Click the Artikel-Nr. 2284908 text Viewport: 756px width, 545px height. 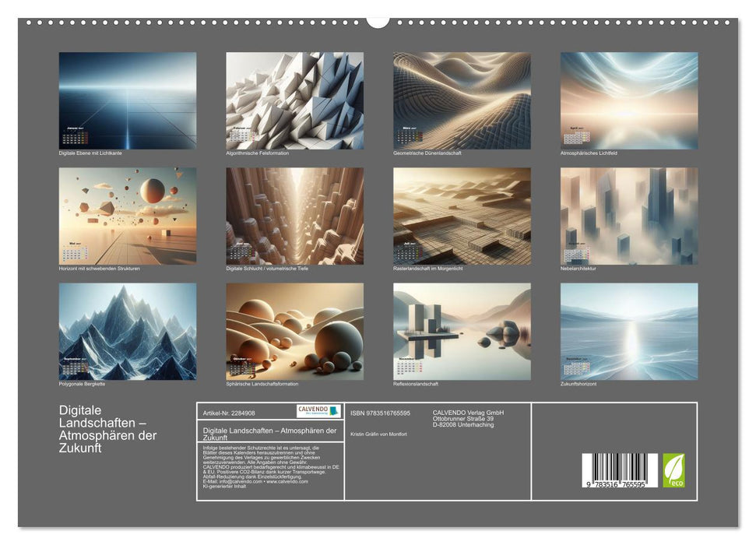pyautogui.click(x=229, y=413)
